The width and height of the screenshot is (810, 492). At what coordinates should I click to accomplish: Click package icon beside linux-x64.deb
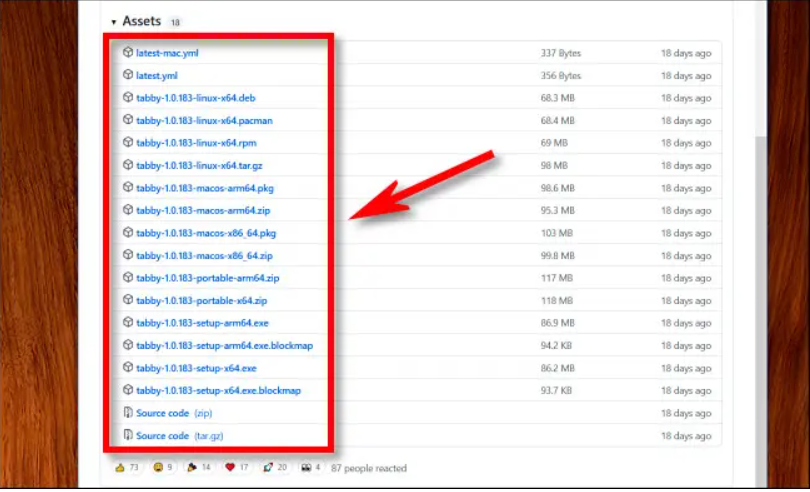click(x=128, y=97)
